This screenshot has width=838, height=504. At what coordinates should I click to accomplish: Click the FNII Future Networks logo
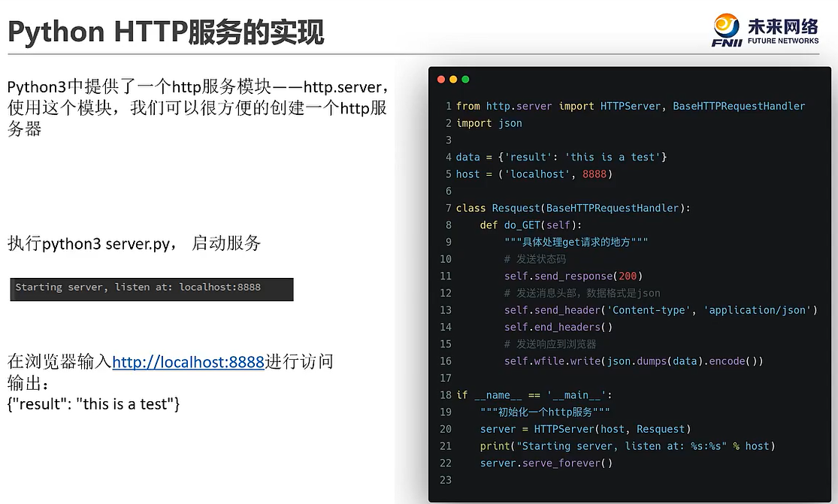pos(765,31)
